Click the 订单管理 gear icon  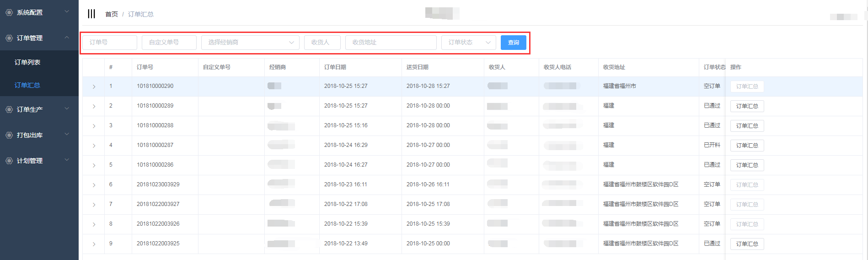9,38
